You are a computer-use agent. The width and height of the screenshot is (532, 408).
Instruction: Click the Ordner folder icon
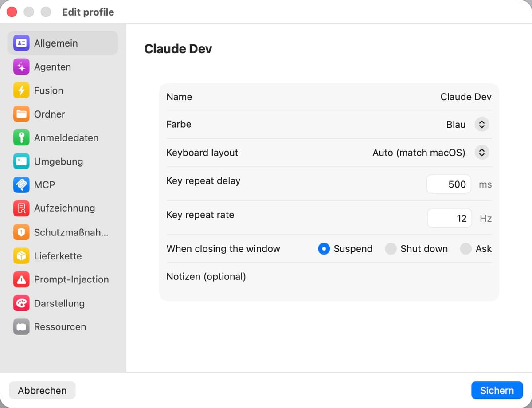[x=21, y=114]
